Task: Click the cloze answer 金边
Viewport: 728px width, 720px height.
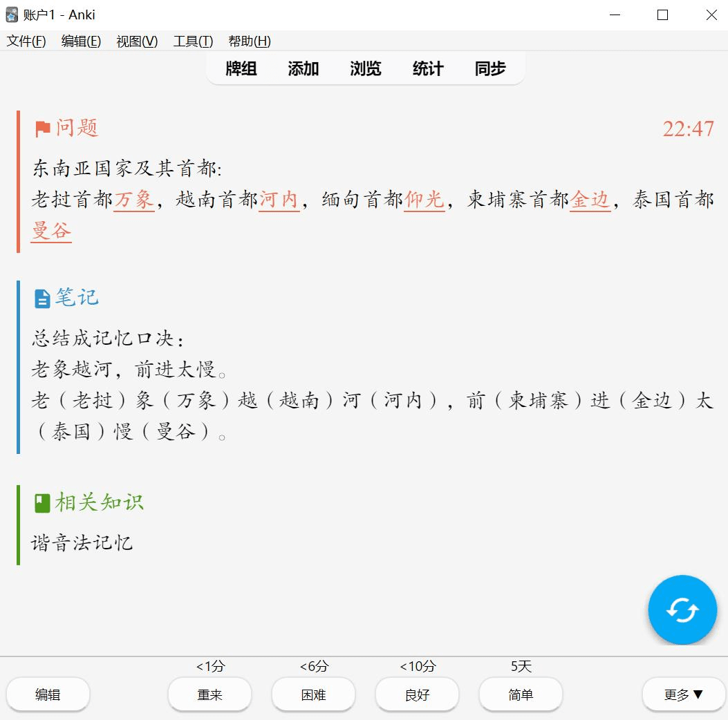Action: tap(590, 200)
